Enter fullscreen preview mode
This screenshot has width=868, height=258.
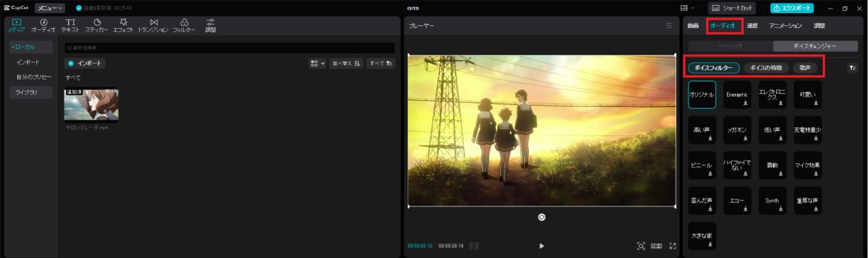pyautogui.click(x=673, y=246)
